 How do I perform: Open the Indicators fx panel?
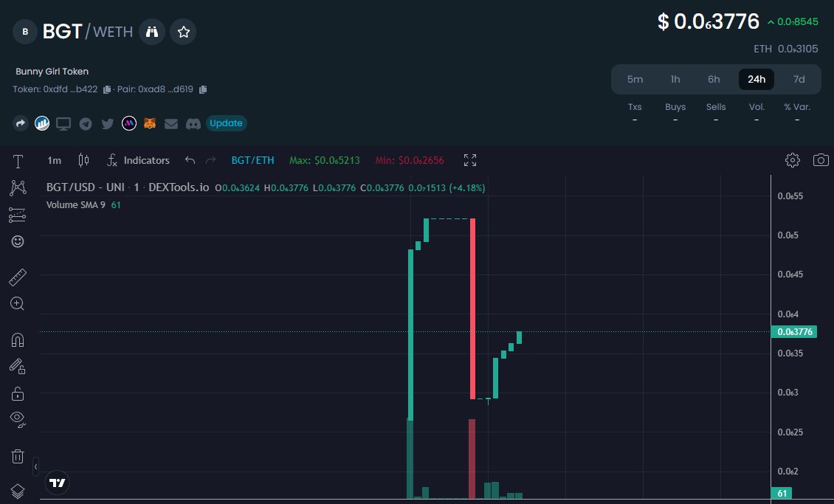pyautogui.click(x=138, y=160)
